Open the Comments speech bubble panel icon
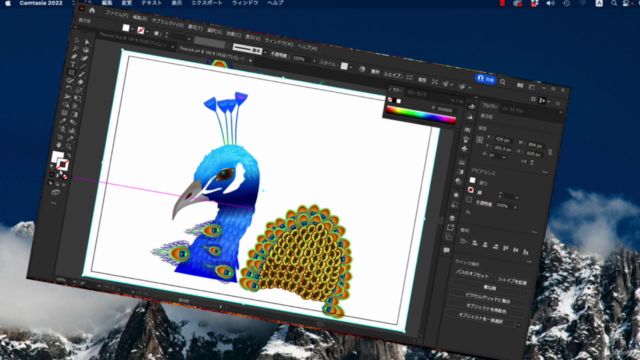 (x=446, y=249)
